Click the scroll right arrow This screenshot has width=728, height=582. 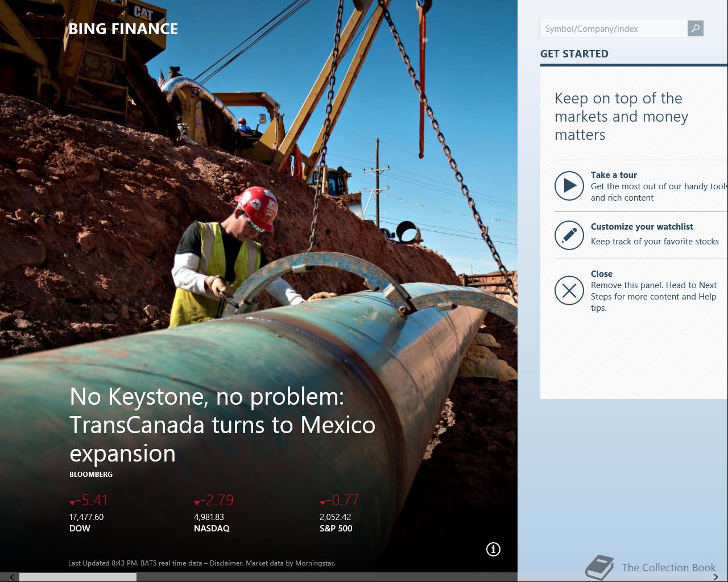(716, 577)
